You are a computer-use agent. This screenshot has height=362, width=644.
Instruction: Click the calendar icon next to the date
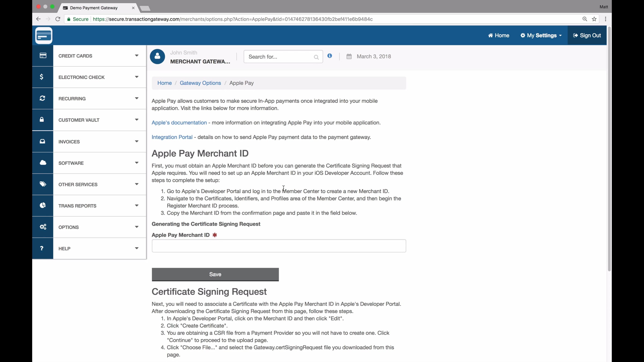click(x=349, y=57)
